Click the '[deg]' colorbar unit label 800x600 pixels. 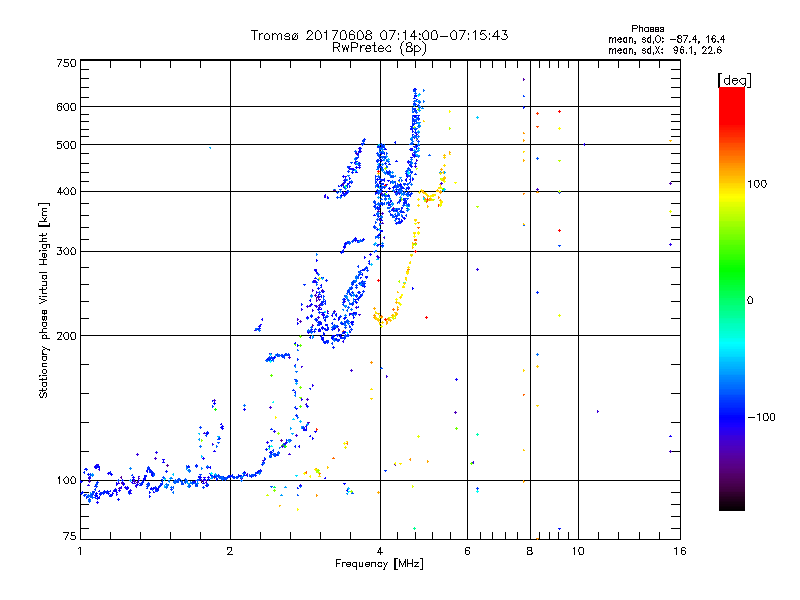734,80
